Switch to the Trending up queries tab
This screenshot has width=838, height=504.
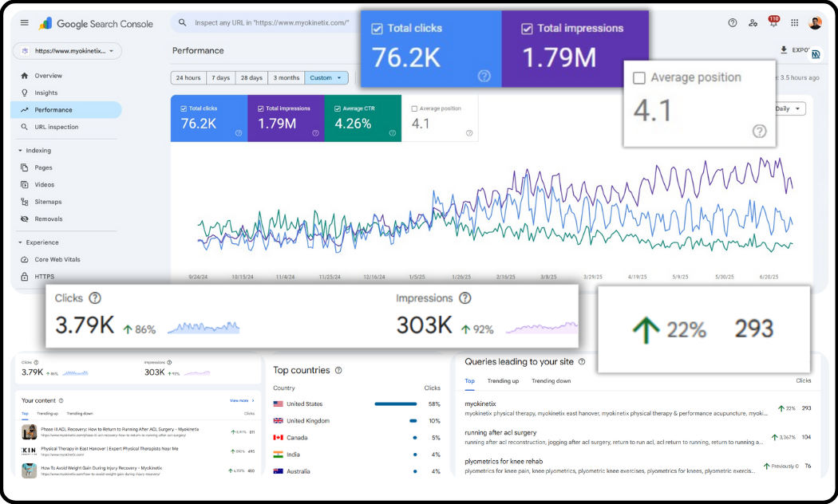[504, 380]
